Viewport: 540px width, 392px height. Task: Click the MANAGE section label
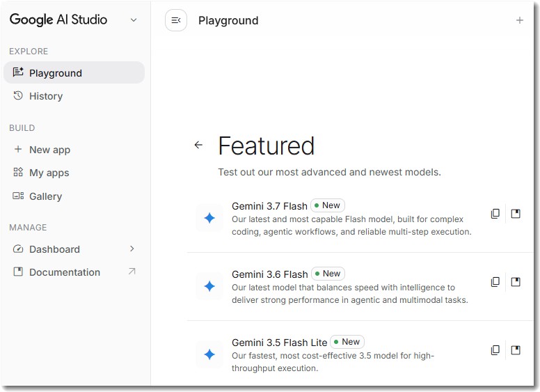click(x=28, y=228)
